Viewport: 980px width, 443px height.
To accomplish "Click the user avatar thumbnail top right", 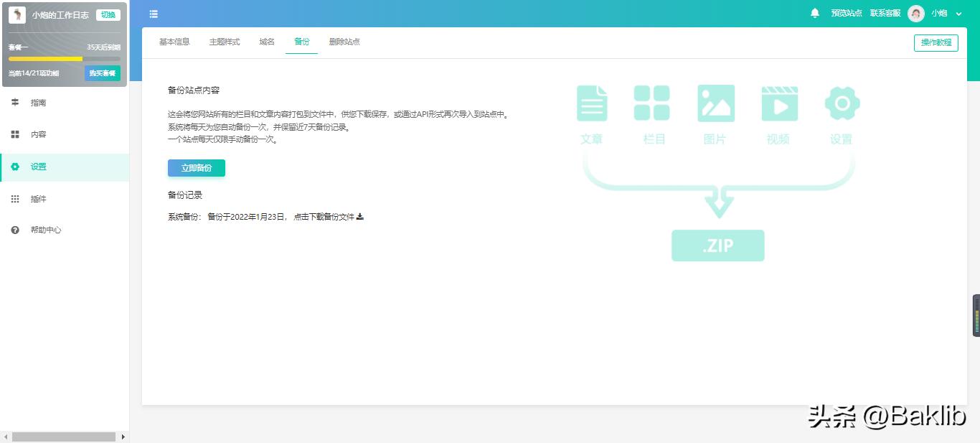I will (915, 13).
